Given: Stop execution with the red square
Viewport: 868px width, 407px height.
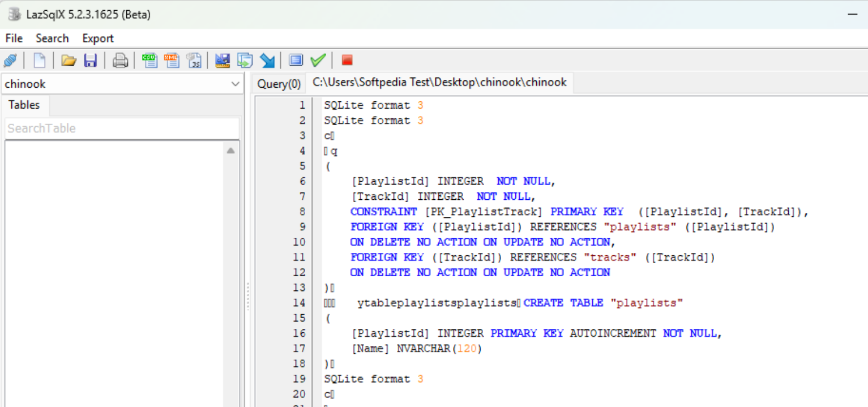Looking at the screenshot, I should [x=347, y=60].
